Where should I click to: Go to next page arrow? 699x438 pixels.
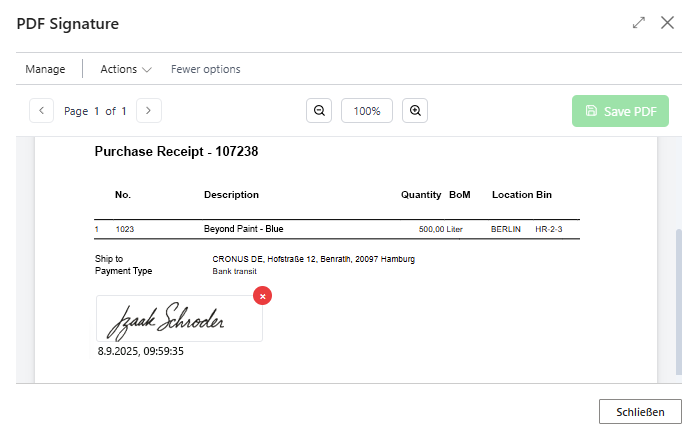pos(148,111)
